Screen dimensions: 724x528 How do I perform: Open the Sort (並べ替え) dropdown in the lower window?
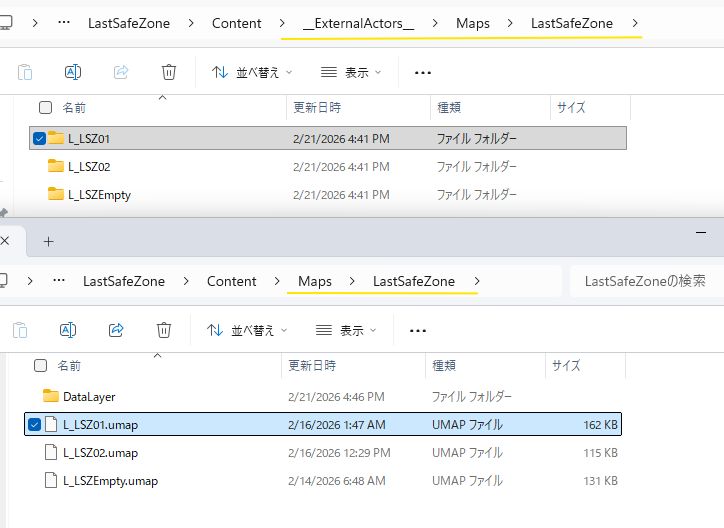[247, 330]
